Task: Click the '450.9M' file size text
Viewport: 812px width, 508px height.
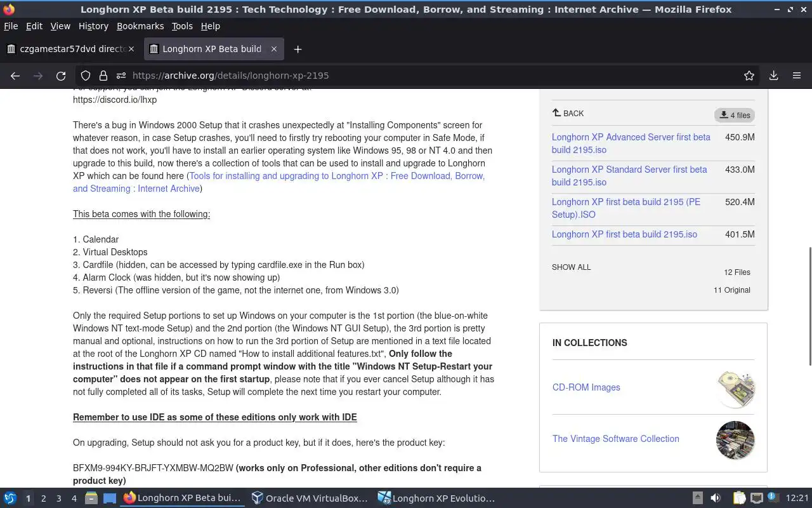Action: click(x=740, y=137)
